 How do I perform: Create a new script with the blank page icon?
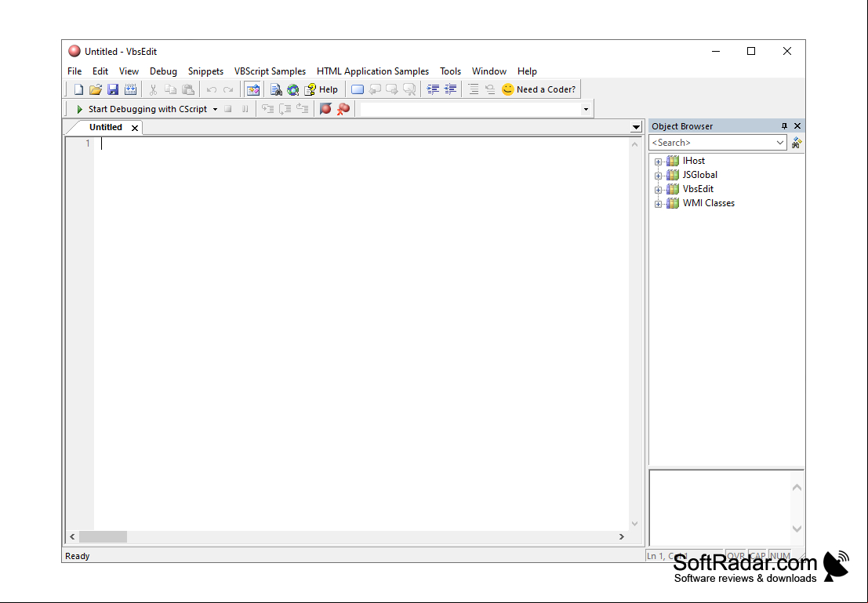[x=78, y=89]
